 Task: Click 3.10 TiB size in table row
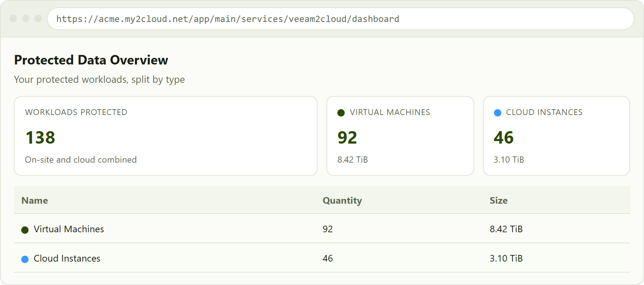506,258
